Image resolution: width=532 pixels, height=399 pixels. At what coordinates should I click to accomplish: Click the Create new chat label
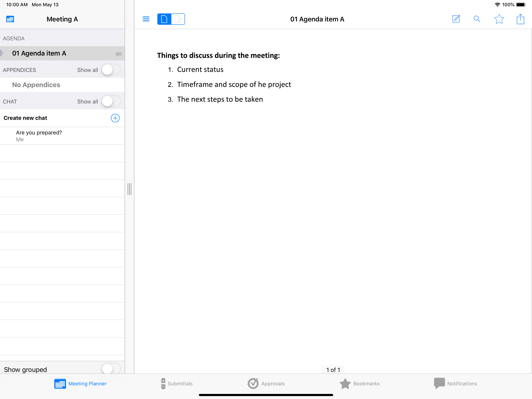[x=25, y=118]
